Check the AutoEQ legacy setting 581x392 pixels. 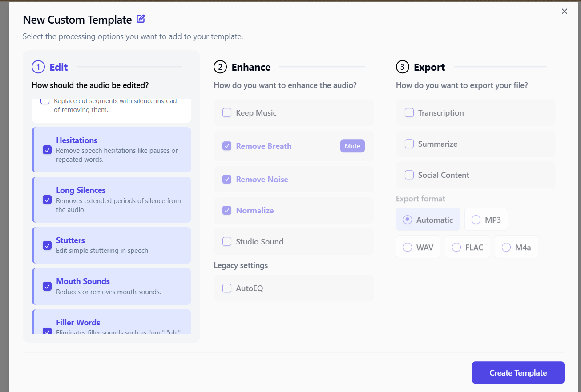pyautogui.click(x=227, y=288)
